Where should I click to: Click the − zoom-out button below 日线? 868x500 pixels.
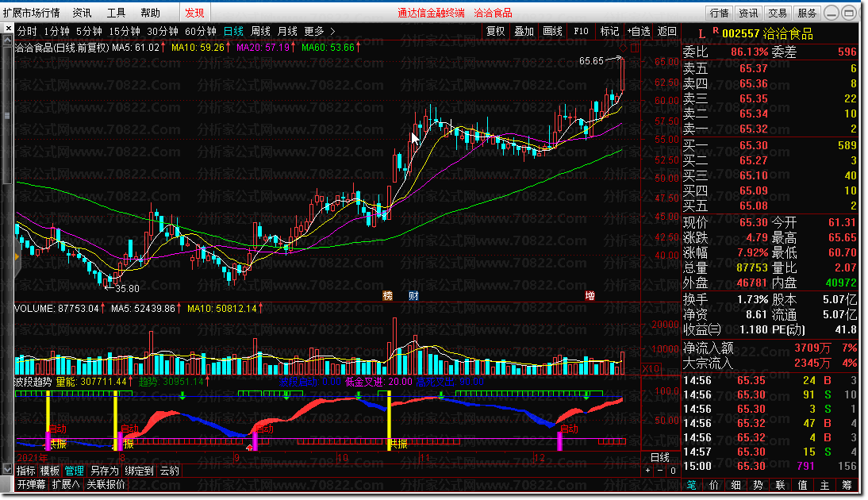(660, 471)
